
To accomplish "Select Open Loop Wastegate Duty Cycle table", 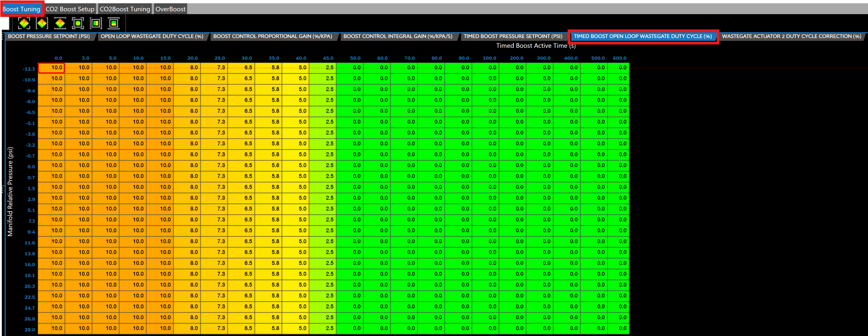I will pos(152,37).
